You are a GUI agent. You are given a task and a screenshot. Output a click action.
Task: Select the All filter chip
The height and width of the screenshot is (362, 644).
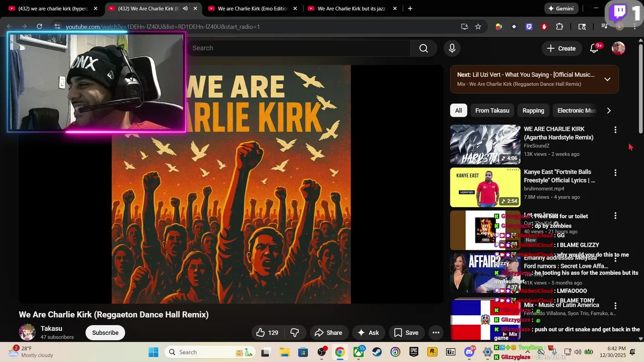[x=458, y=111]
